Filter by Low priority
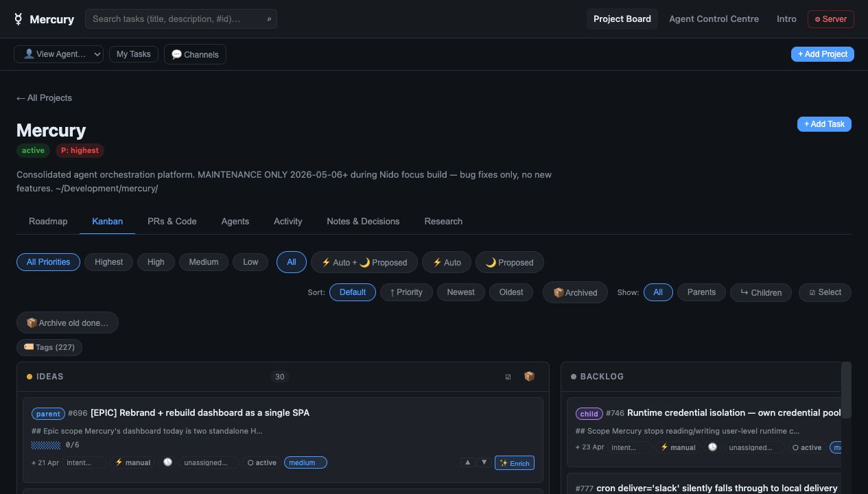The height and width of the screenshot is (494, 868). 250,262
